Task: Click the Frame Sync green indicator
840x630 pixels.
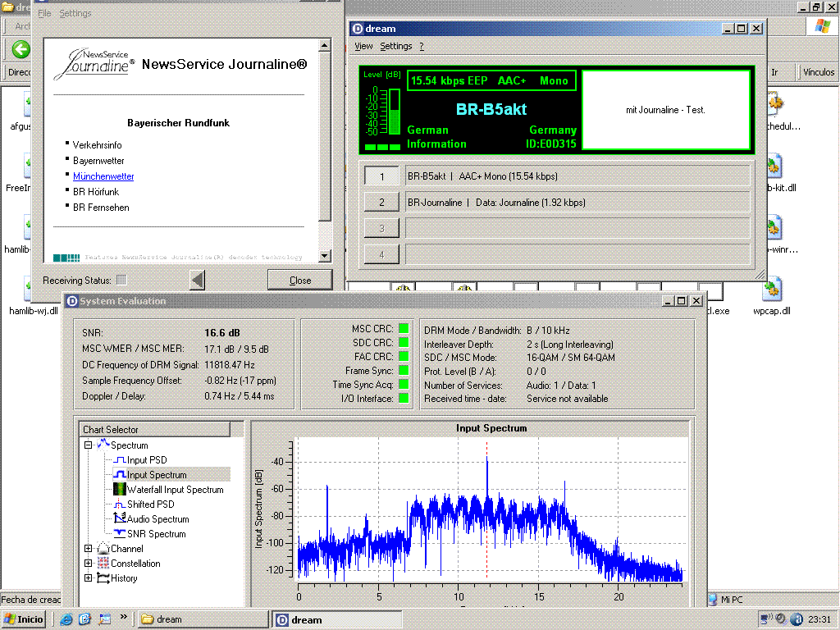Action: pos(404,370)
